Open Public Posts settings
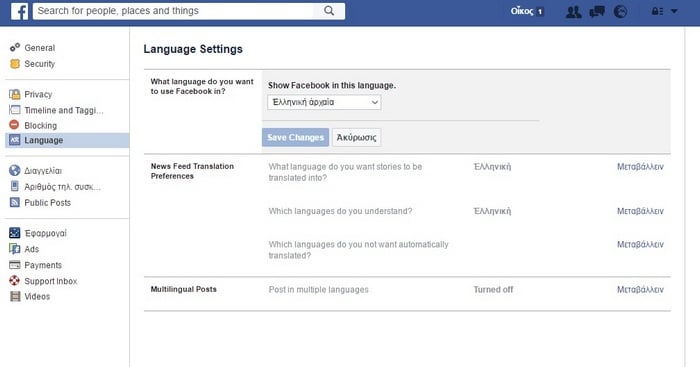 (x=48, y=203)
